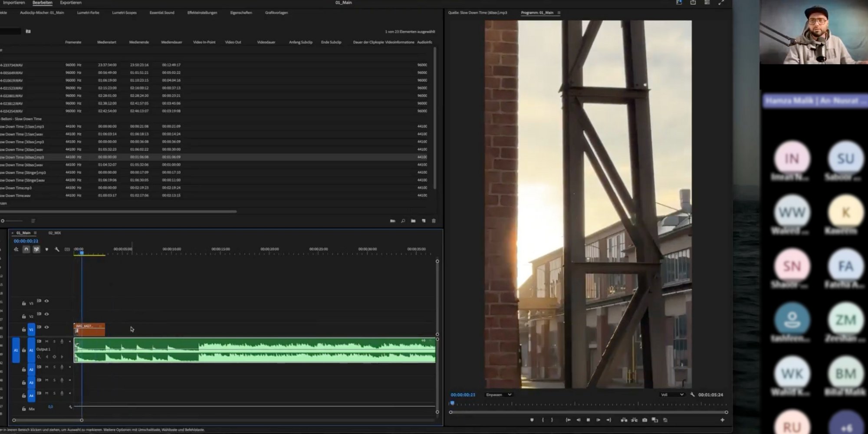Open the Einpassen zoom level dropdown
Viewport: 868px width, 434px height.
click(499, 395)
